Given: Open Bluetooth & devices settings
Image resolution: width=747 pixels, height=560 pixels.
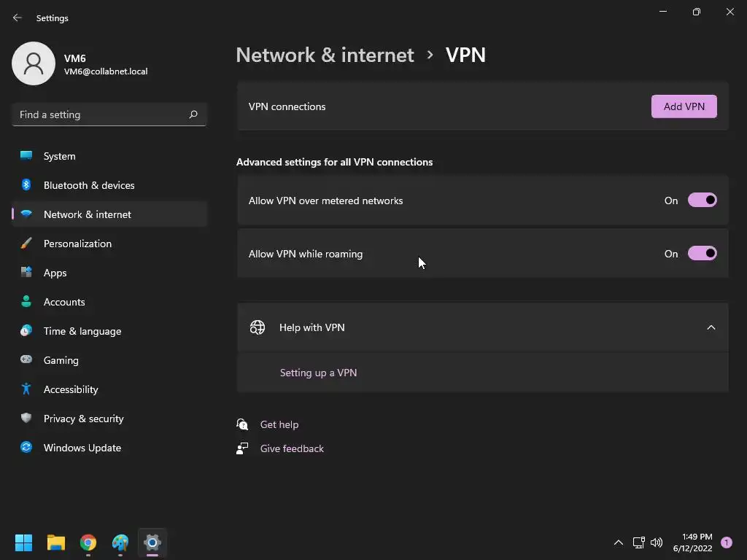Looking at the screenshot, I should (89, 185).
